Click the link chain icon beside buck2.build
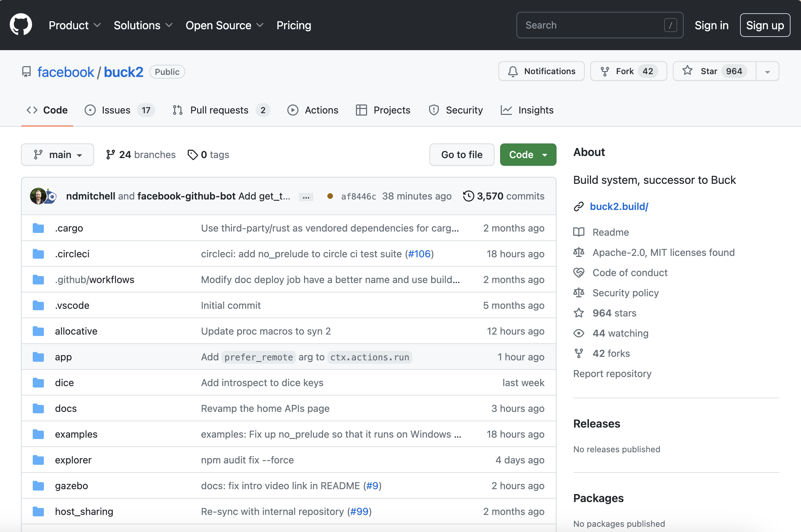This screenshot has width=801, height=532. point(579,206)
